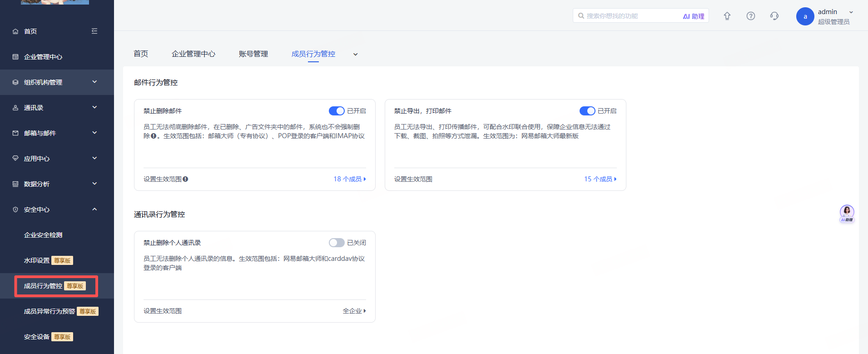
Task: Open 企业安全检测 menu item
Action: click(43, 235)
